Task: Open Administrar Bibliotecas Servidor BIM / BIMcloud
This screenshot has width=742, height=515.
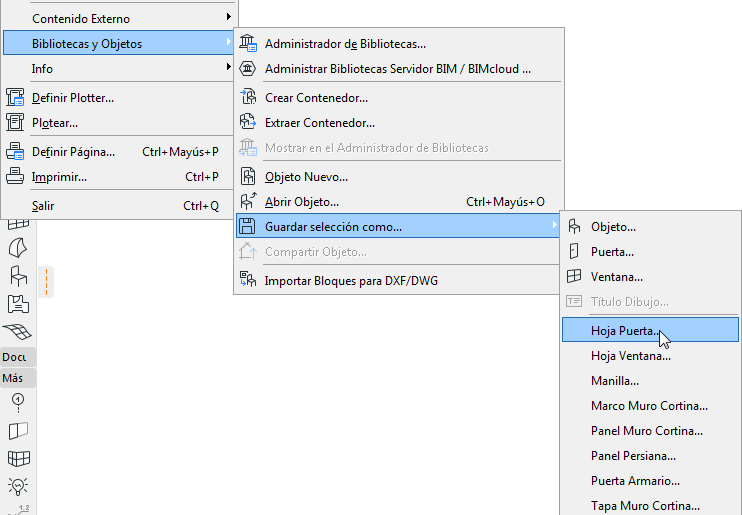Action: (x=398, y=69)
